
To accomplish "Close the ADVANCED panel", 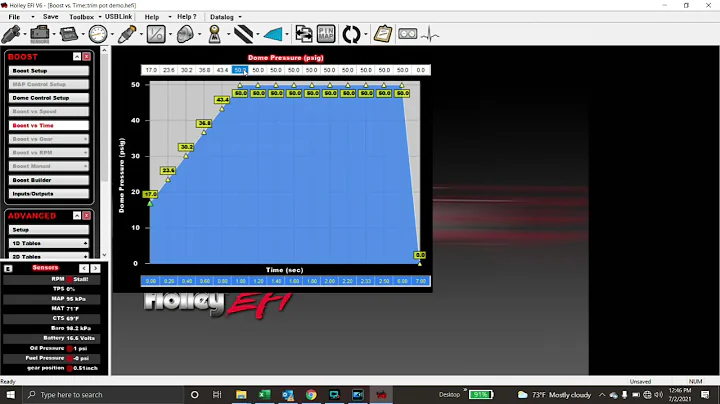I will [86, 215].
